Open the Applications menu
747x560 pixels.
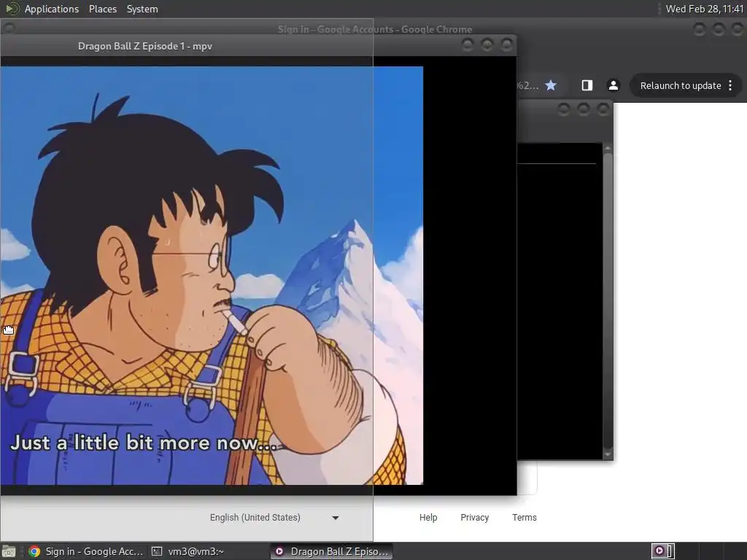[52, 9]
